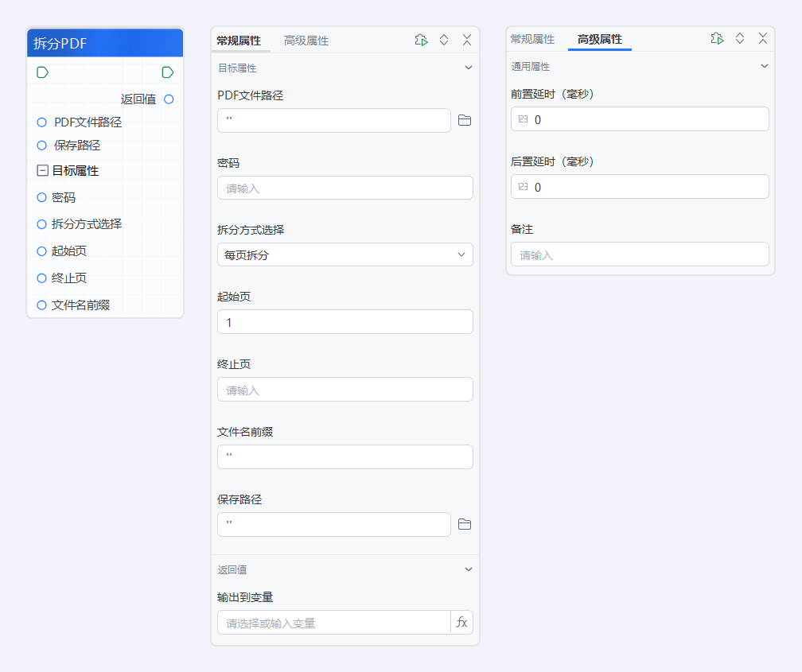Click inside the 起始页 input showing 1

(x=345, y=321)
